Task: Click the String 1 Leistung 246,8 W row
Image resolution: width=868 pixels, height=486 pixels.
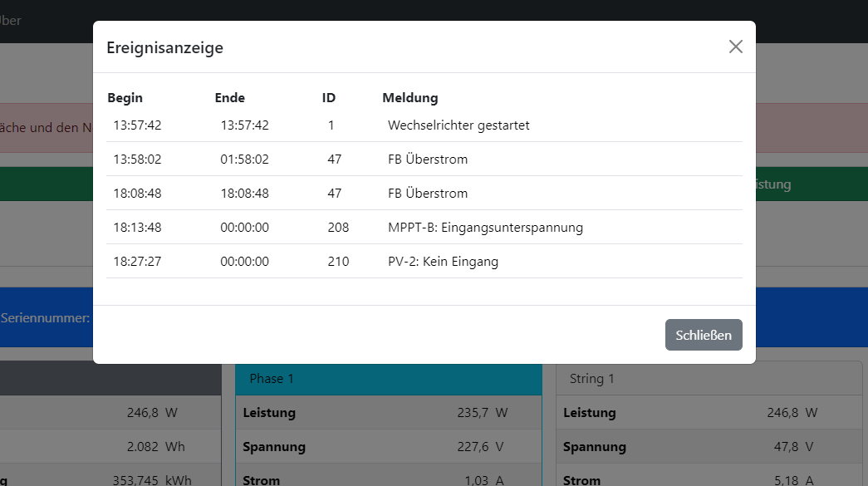Action: click(709, 413)
